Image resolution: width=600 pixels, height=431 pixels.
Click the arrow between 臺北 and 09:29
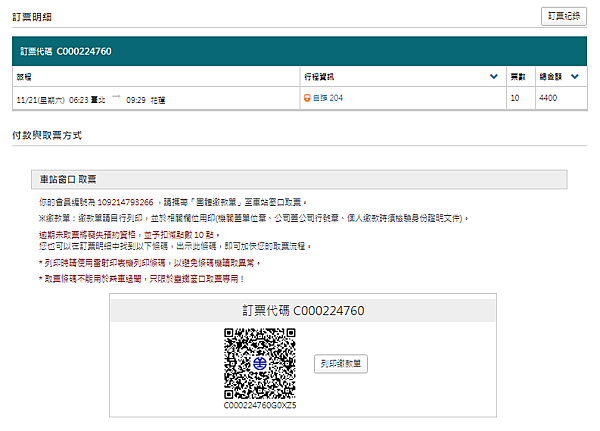coord(116,96)
